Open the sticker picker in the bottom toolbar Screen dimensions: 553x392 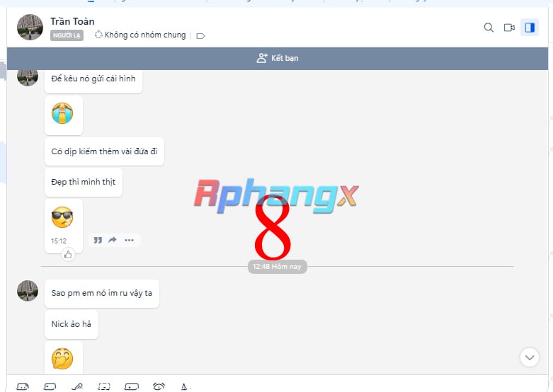pyautogui.click(x=23, y=387)
